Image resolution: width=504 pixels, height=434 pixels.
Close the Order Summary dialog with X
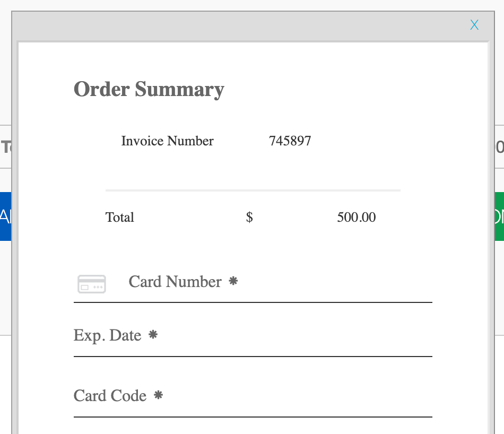point(474,25)
